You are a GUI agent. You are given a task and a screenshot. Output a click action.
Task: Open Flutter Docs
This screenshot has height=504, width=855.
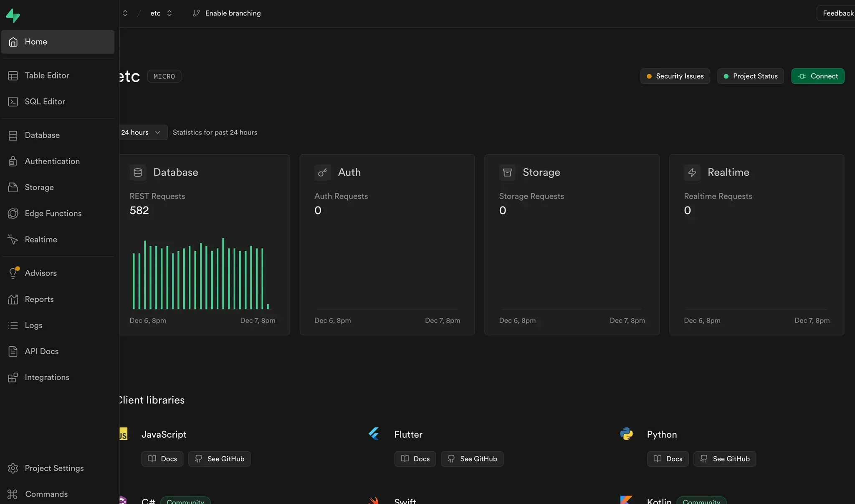point(415,459)
